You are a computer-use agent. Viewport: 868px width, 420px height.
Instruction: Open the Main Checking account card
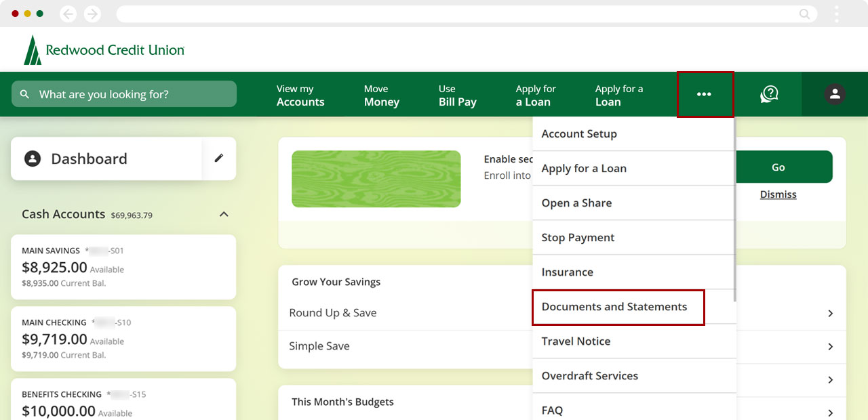coord(123,339)
